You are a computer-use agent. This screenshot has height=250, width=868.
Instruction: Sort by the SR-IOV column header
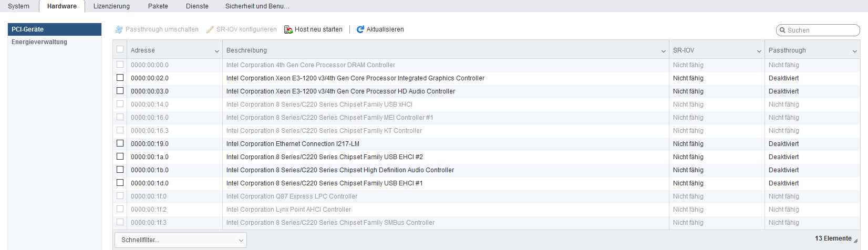tap(684, 50)
